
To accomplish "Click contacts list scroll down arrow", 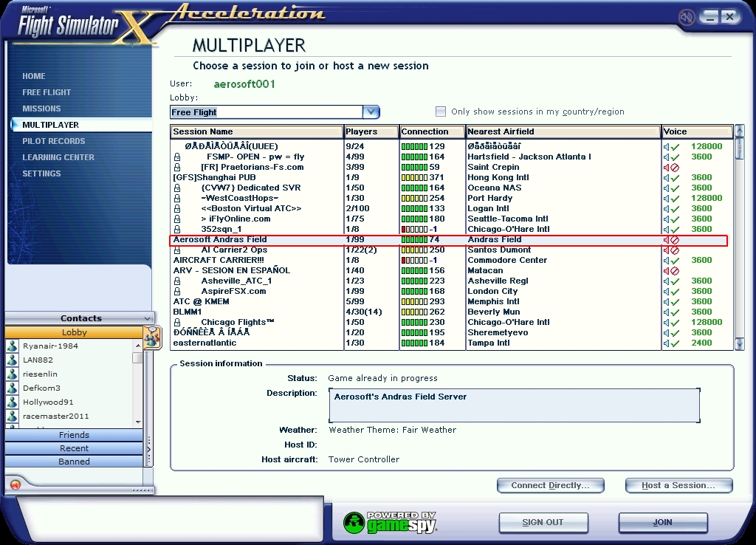I will click(138, 422).
